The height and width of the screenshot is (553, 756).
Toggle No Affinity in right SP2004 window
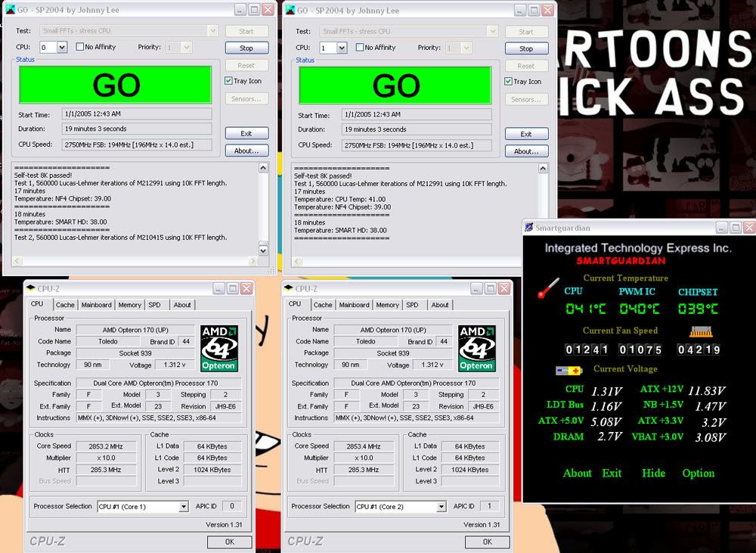click(x=360, y=48)
